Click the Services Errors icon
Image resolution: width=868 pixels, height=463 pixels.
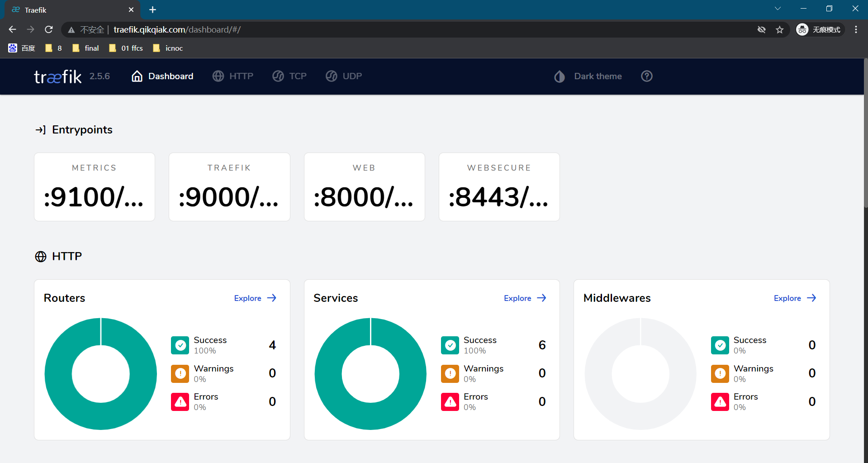pos(450,401)
